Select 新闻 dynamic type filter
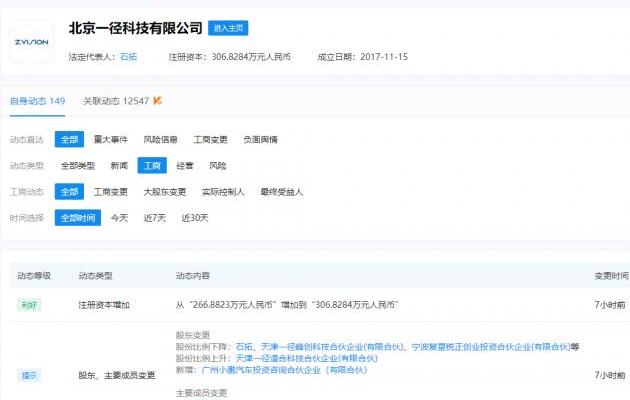630x400 pixels. coord(119,165)
